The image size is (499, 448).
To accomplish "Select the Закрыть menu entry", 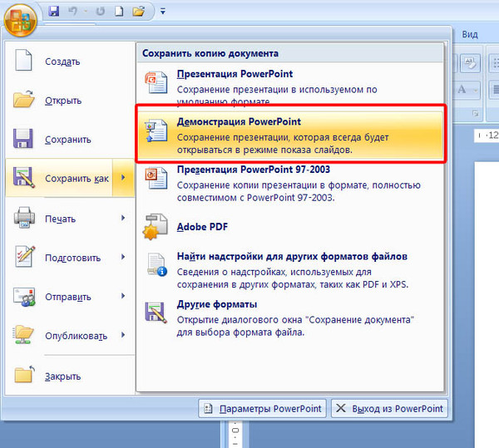I will tap(70, 376).
